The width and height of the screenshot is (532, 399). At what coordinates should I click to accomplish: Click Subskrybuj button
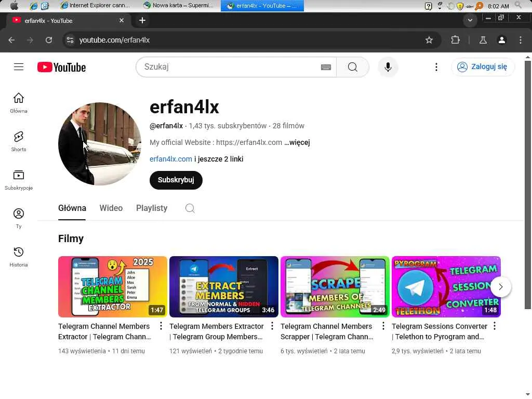point(176,180)
